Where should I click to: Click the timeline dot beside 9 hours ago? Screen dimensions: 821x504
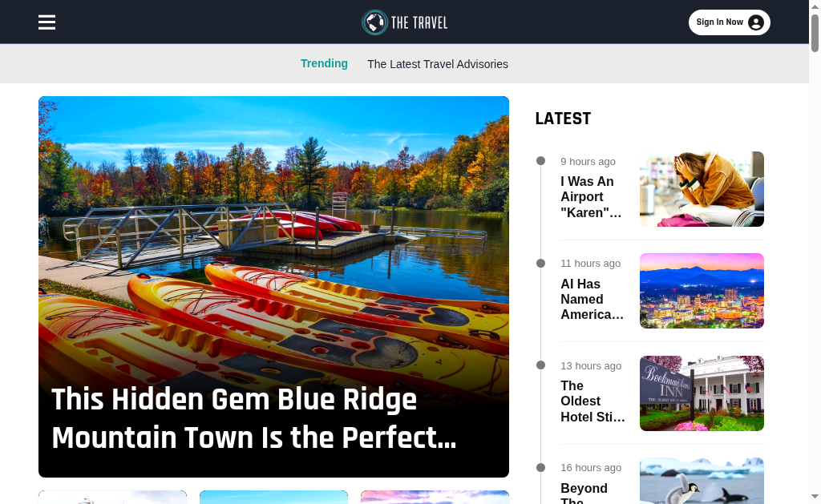pos(541,161)
